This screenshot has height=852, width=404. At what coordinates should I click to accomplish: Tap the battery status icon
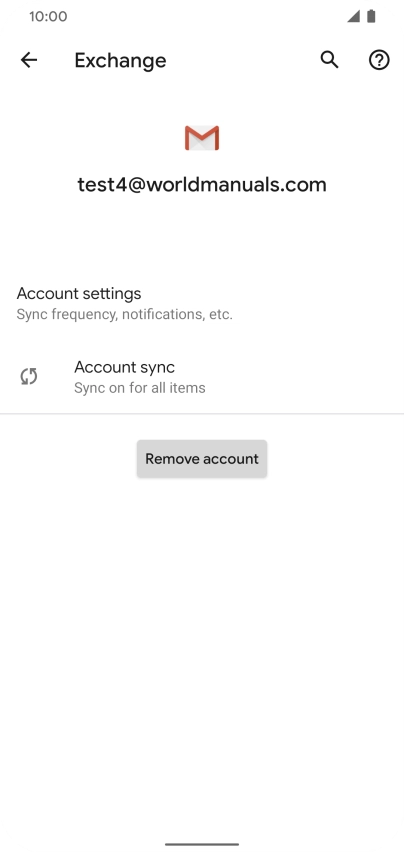click(371, 16)
